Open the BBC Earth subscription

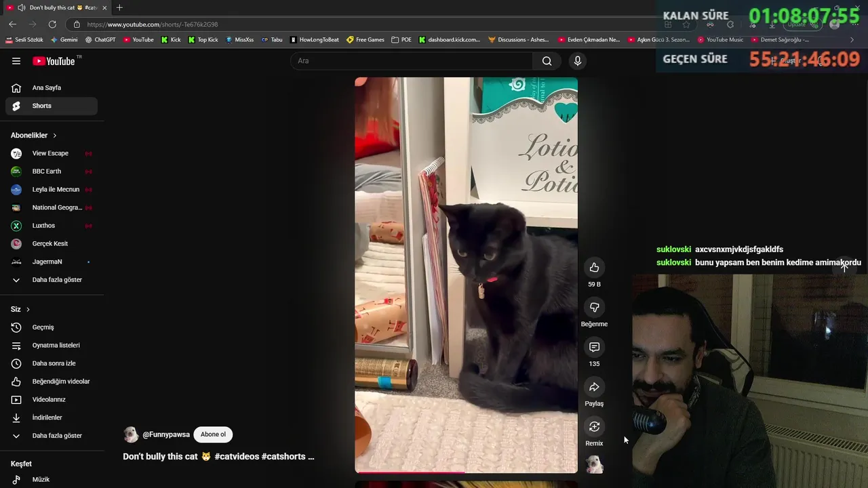(x=52, y=171)
